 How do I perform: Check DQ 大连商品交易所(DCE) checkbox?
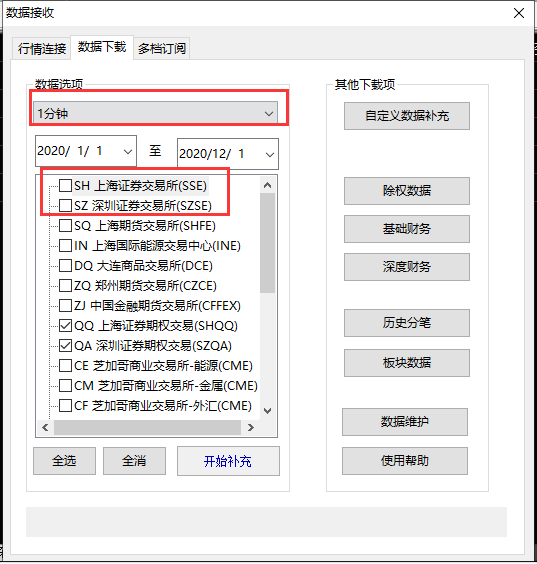[x=65, y=265]
